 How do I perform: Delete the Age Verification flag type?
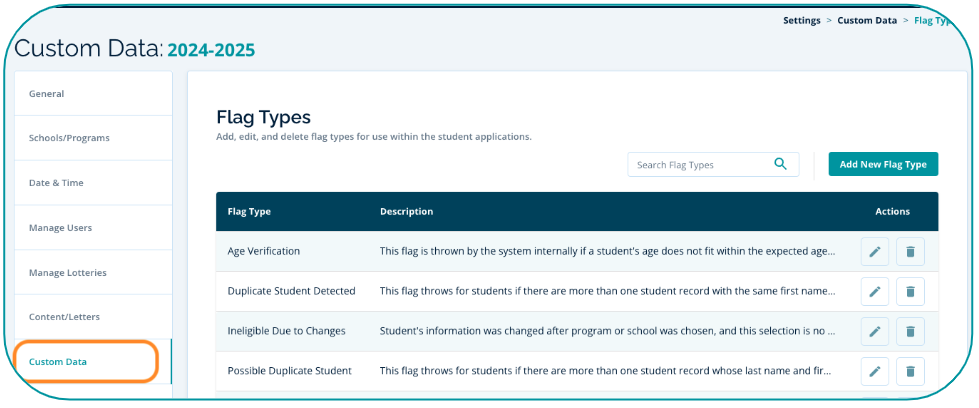pos(910,252)
